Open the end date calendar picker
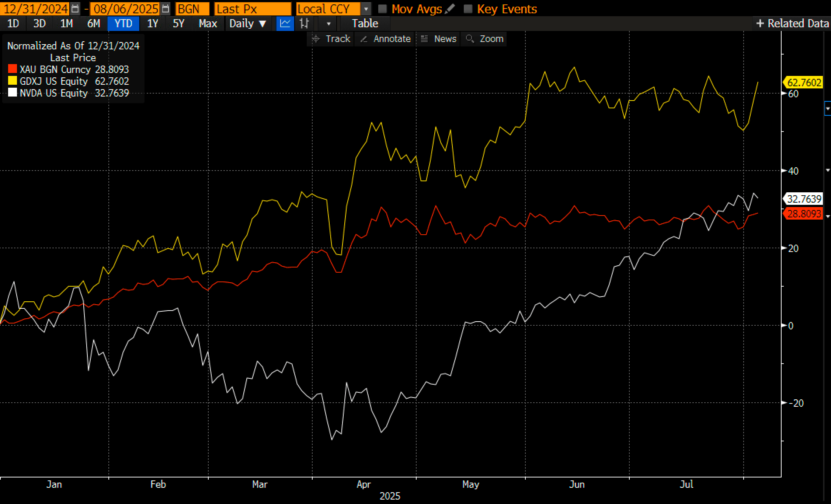 tap(166, 8)
